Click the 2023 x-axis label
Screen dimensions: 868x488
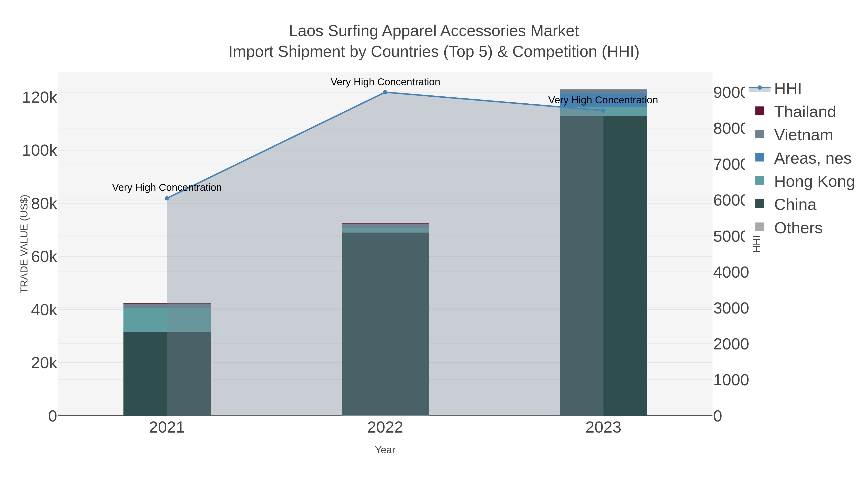[x=603, y=428]
